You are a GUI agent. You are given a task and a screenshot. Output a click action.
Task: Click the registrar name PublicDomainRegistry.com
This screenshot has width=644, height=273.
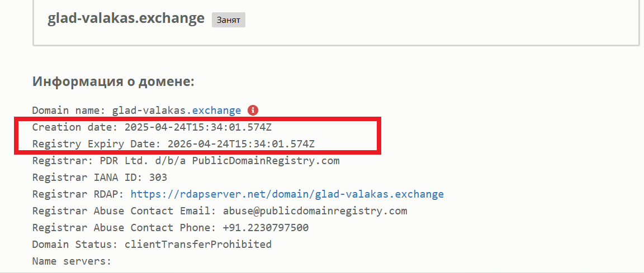[266, 161]
